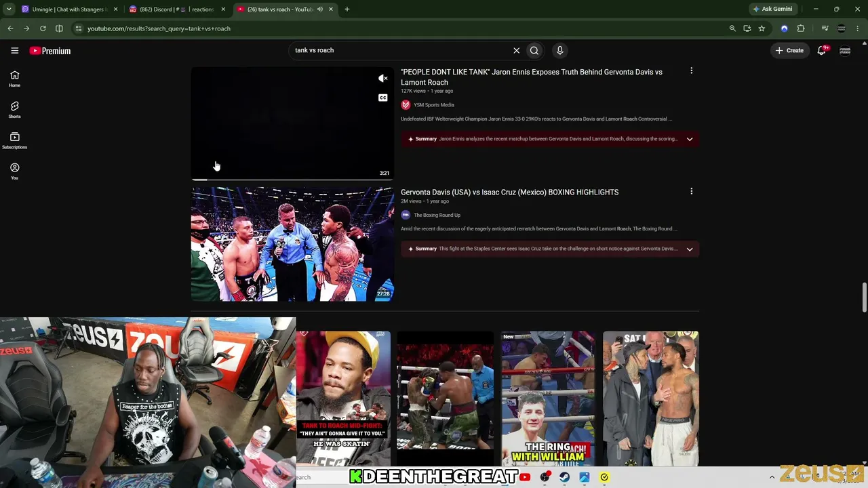
Task: Seek on the video preview progress bar
Action: pyautogui.click(x=292, y=180)
